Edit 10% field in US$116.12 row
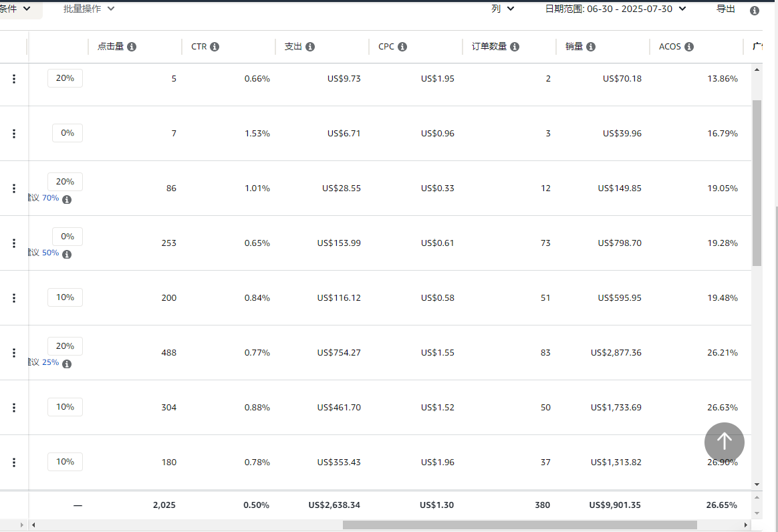 click(65, 297)
